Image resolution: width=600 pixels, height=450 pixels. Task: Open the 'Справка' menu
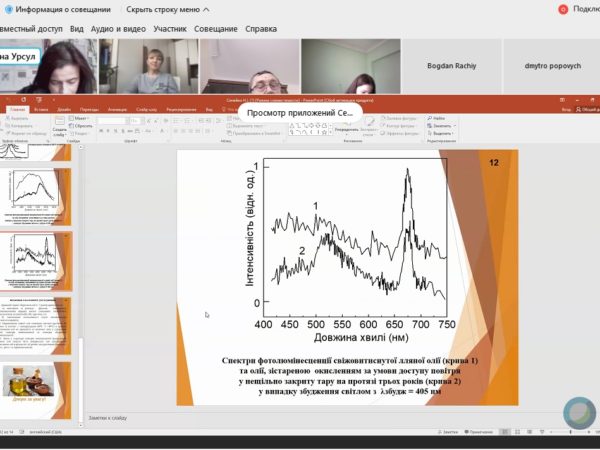coord(261,29)
